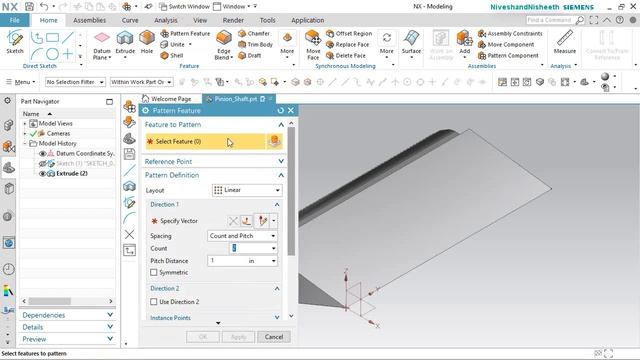This screenshot has width=640, height=360.
Task: Enable Use Direction 2
Action: 154,302
